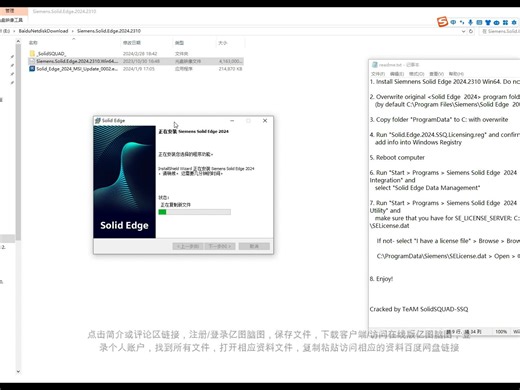Screen dimensions: 520x390
Task: Minimize the Solid Edge installer window
Action: (x=232, y=121)
